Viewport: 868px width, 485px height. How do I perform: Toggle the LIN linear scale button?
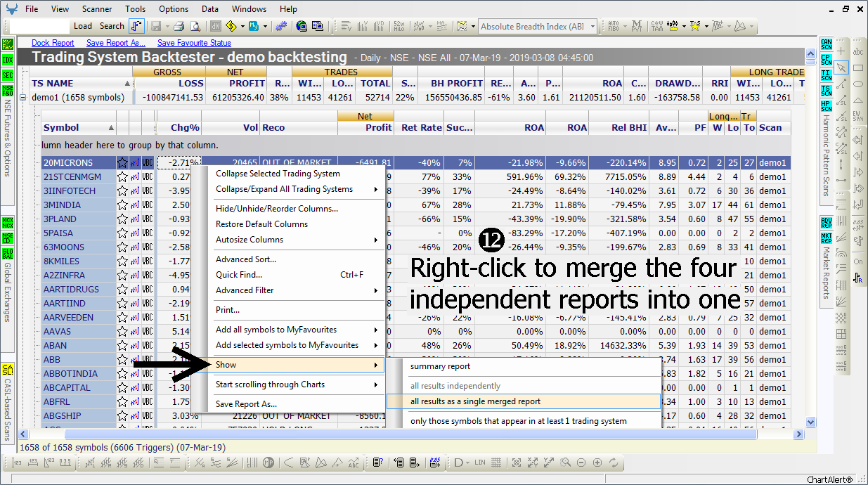coord(480,463)
